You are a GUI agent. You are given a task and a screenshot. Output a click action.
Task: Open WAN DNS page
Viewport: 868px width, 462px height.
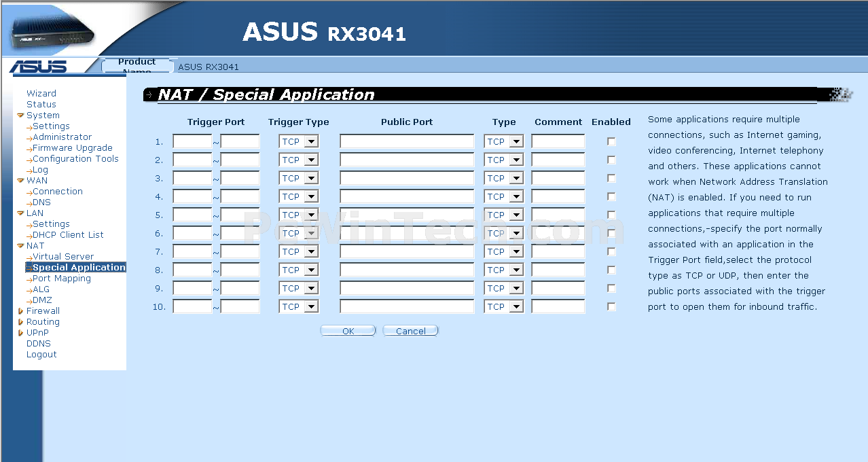coord(41,202)
